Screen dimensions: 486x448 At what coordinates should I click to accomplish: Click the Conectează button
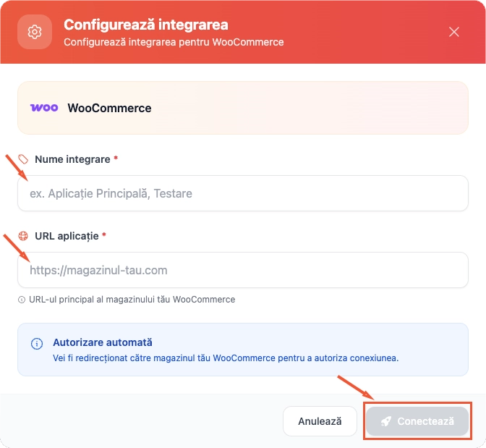coord(417,421)
